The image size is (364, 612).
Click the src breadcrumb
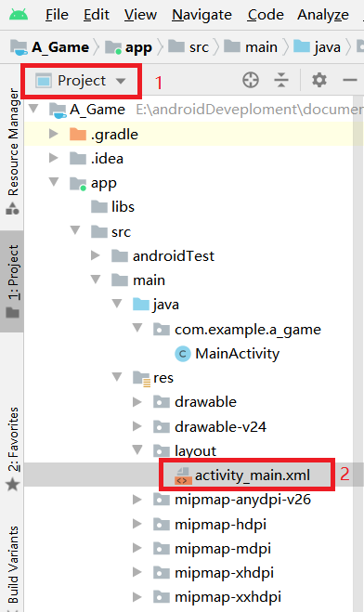tap(188, 47)
